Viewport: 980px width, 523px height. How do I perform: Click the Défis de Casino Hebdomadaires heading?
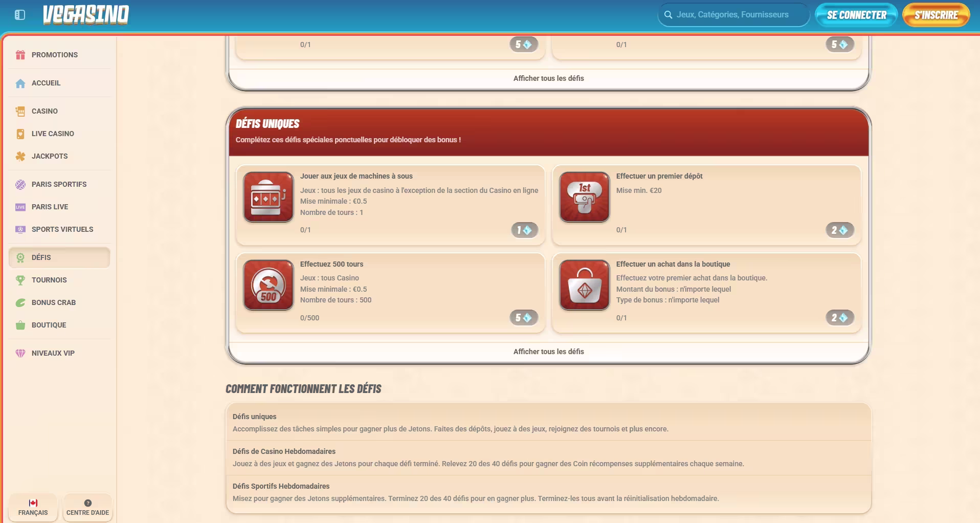(x=284, y=451)
